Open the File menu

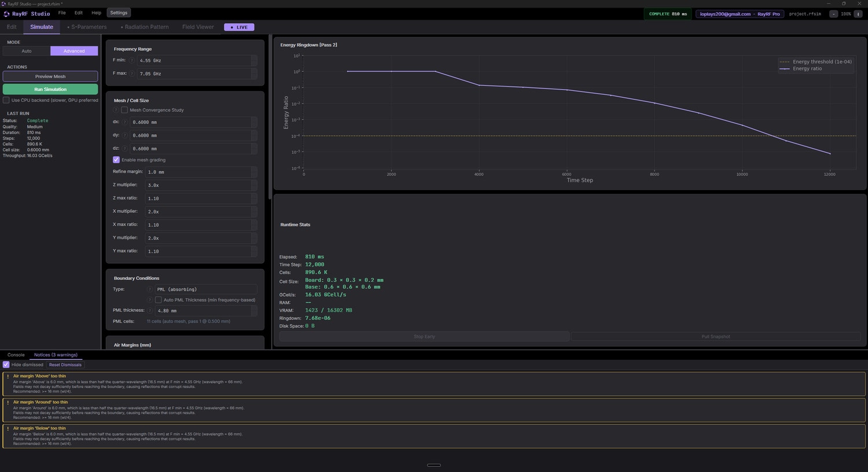click(x=62, y=13)
